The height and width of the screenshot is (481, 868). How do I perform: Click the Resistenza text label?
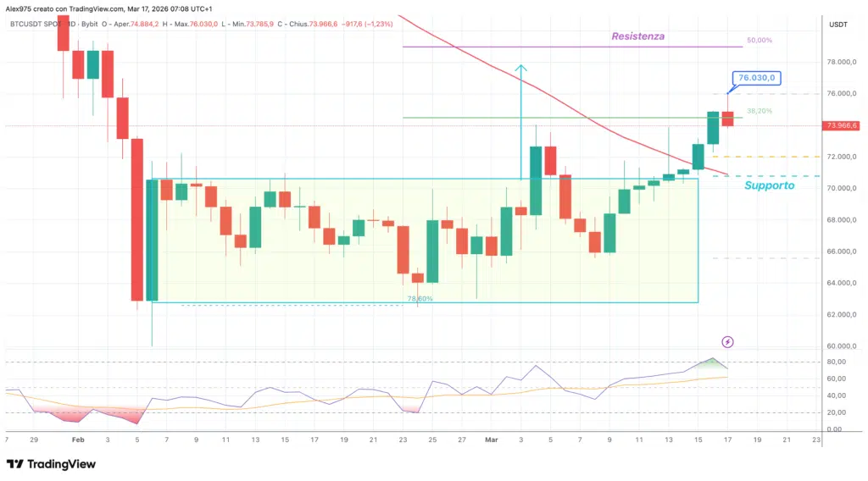pos(637,36)
